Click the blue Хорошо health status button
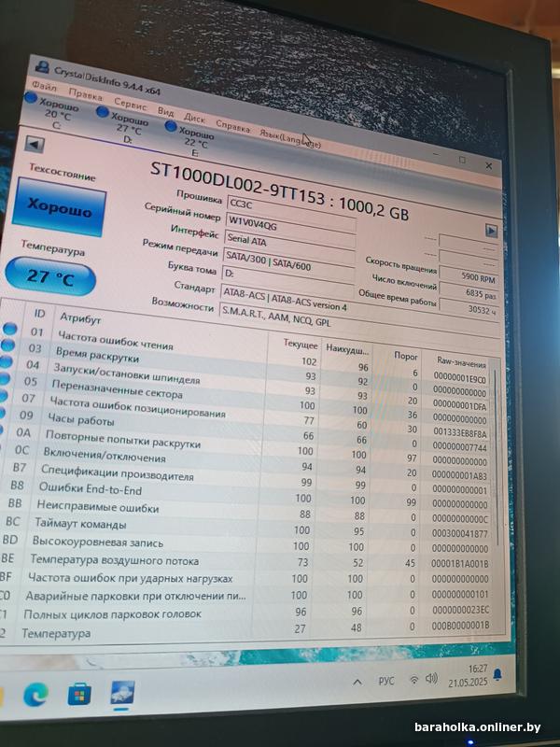Screen dimensions: 560x747 pyautogui.click(x=60, y=207)
